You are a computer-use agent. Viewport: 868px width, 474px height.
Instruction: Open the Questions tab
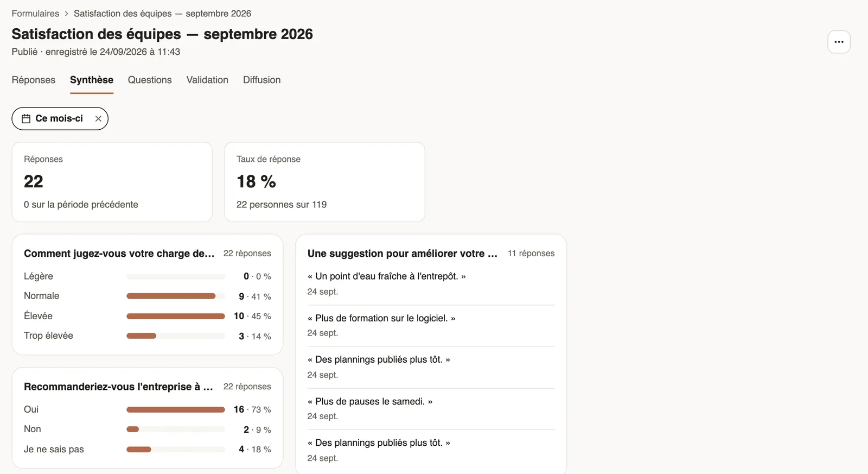150,80
